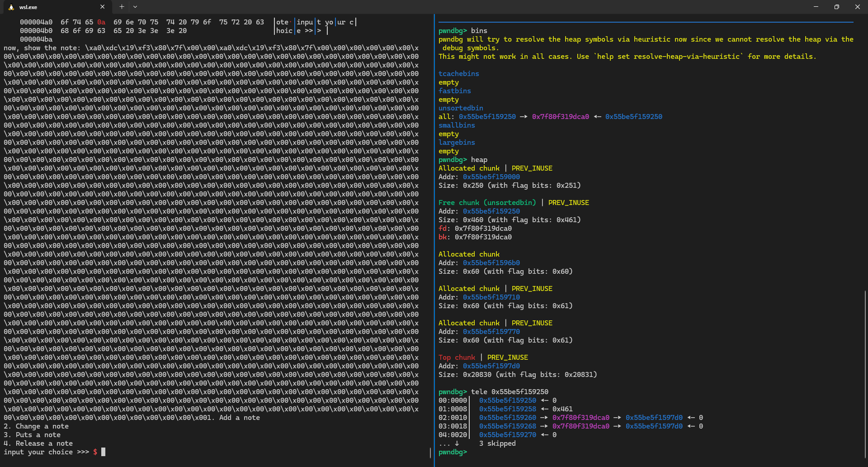868x467 pixels.
Task: Click Top chunk address 0x55be5f1597d0
Action: point(491,366)
